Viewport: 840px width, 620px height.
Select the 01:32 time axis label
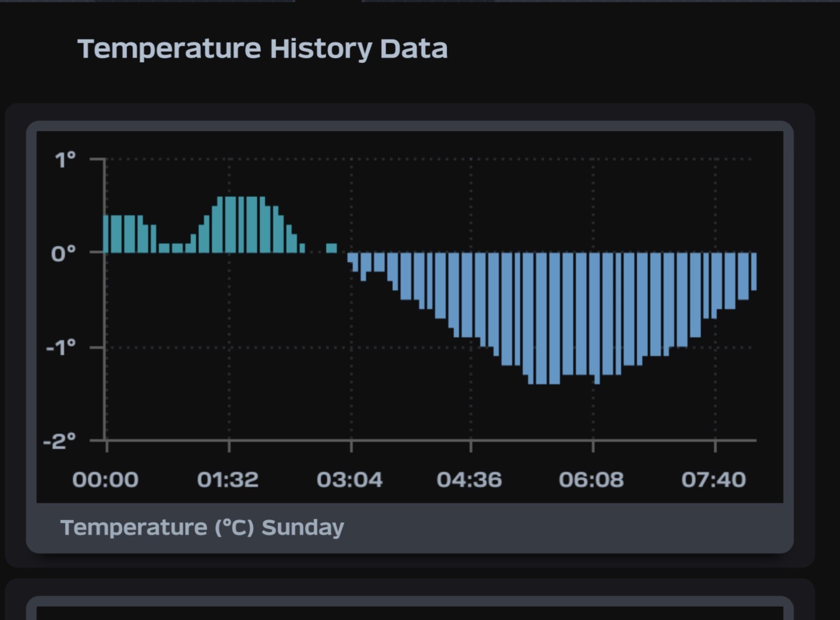(228, 480)
